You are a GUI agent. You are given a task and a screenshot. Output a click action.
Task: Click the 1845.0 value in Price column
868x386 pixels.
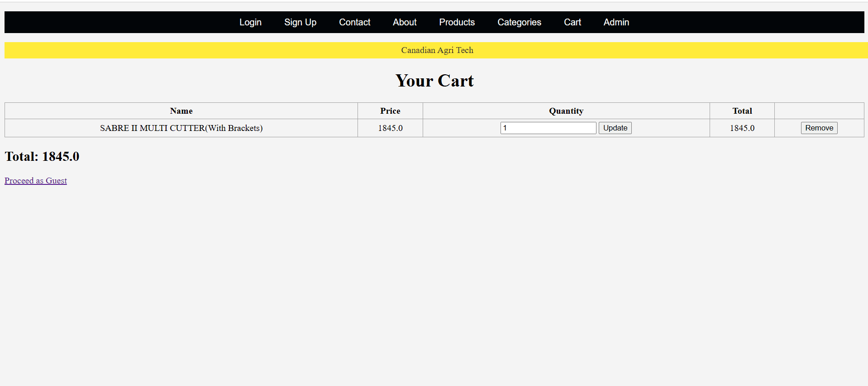(x=390, y=128)
